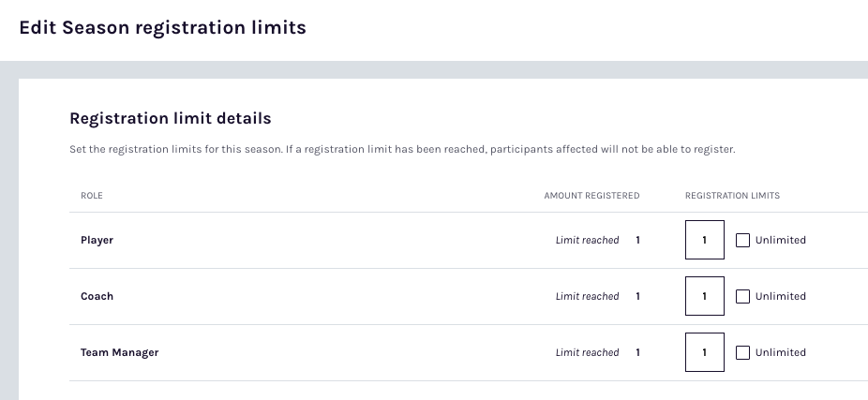Image resolution: width=868 pixels, height=400 pixels.
Task: Click the AMOUNT REGISTERED column header
Action: [x=591, y=196]
